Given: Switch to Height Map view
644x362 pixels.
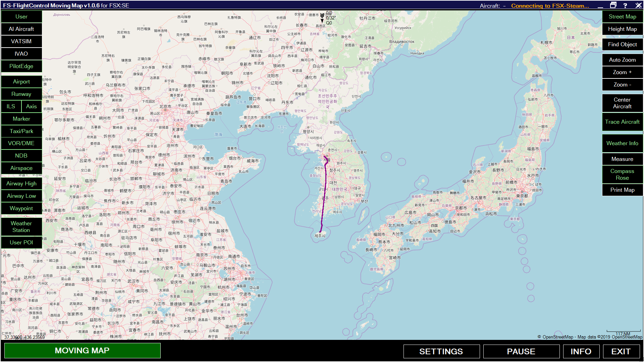Looking at the screenshot, I should (622, 29).
